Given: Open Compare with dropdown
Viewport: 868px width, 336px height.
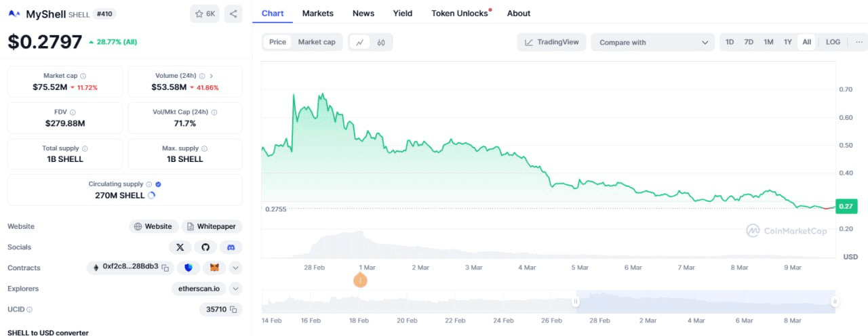Looking at the screenshot, I should (x=652, y=42).
